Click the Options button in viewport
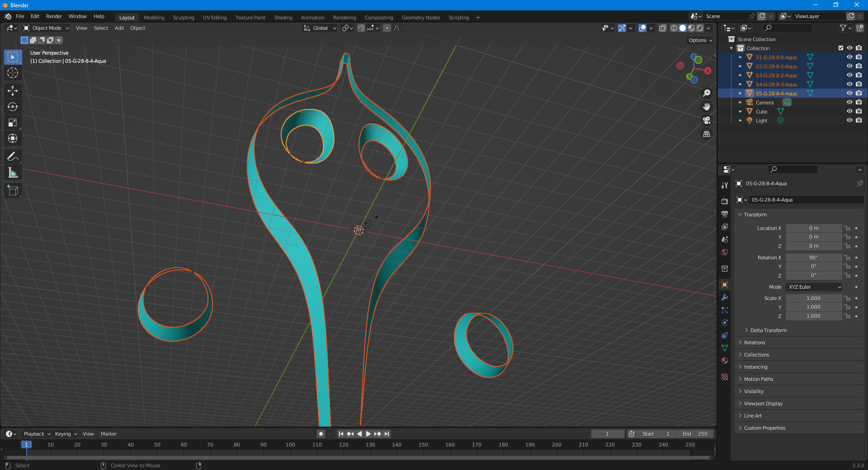 pos(700,40)
